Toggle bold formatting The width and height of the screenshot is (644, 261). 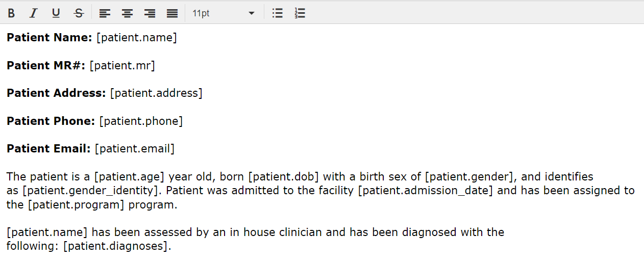[x=11, y=13]
